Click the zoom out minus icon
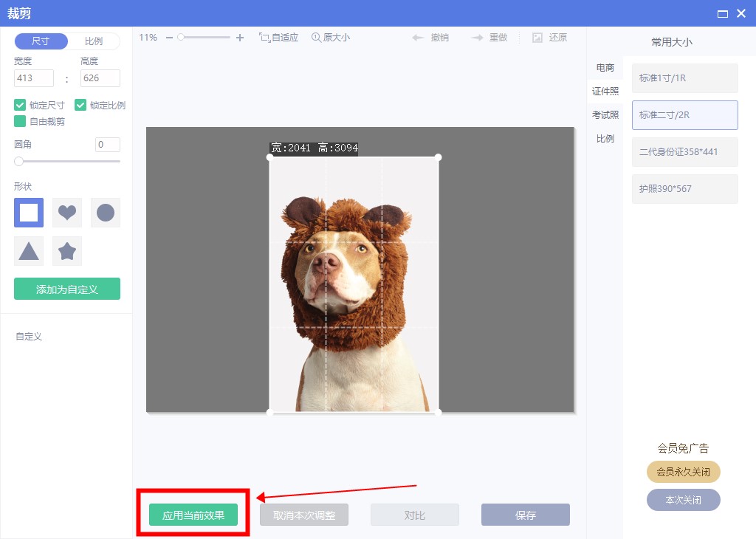 (169, 37)
